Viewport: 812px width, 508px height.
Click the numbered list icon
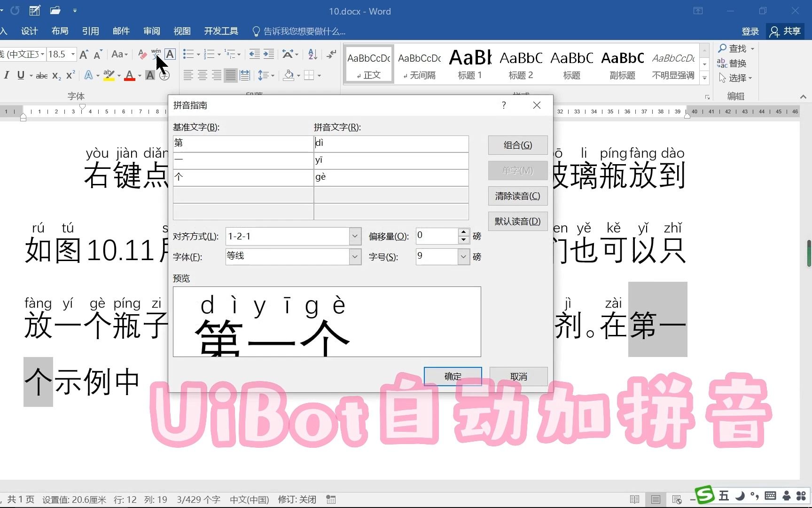(209, 54)
